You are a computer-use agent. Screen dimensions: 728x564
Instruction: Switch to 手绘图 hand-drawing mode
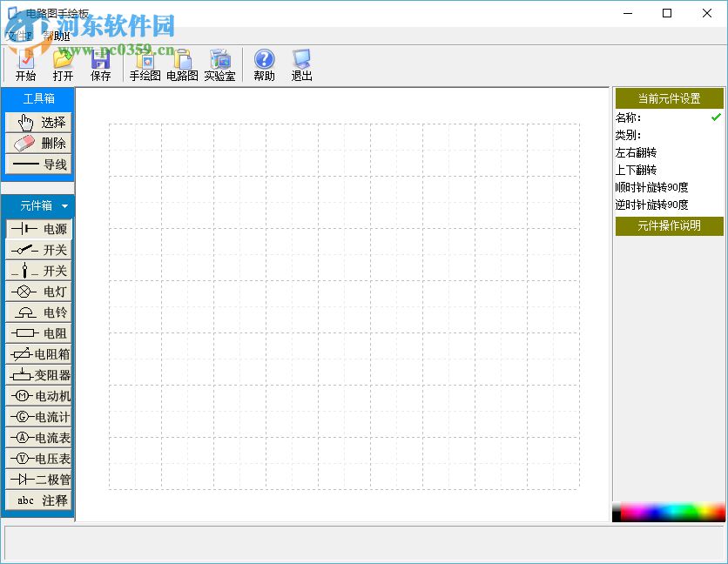[145, 65]
